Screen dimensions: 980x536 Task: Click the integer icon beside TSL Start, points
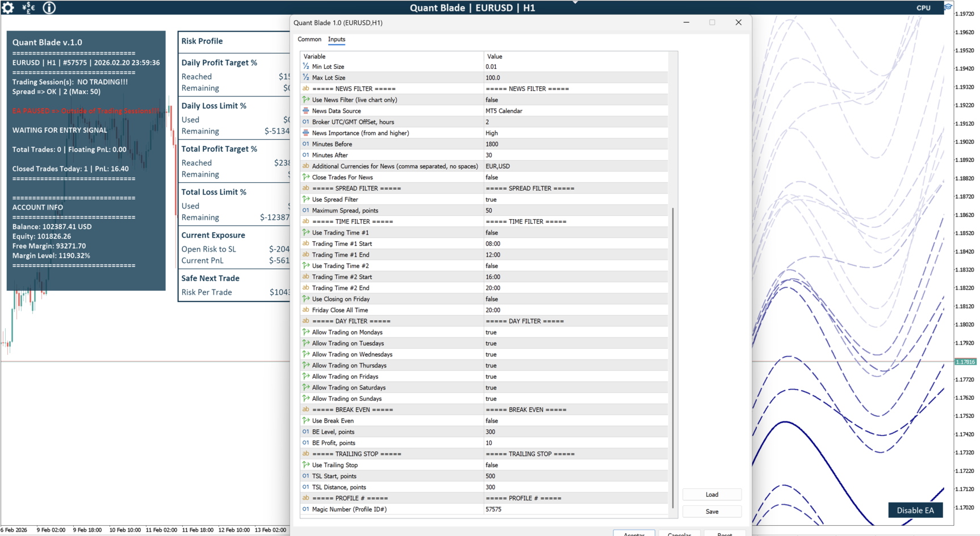point(306,476)
